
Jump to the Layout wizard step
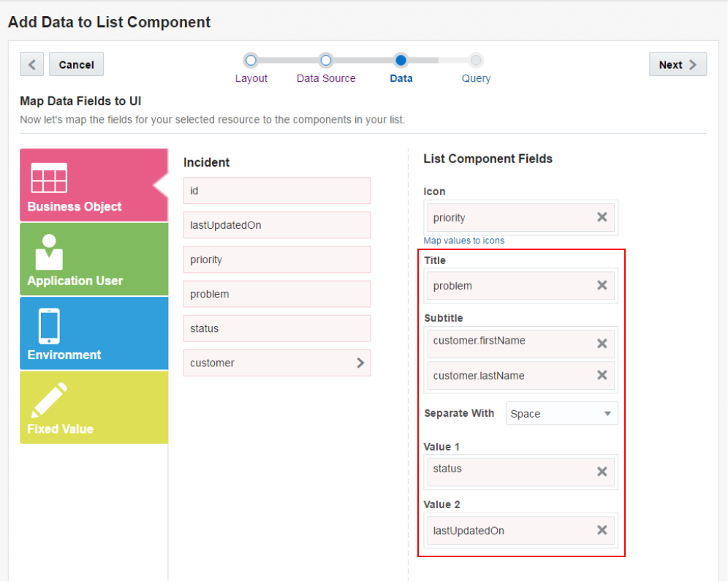pyautogui.click(x=251, y=61)
